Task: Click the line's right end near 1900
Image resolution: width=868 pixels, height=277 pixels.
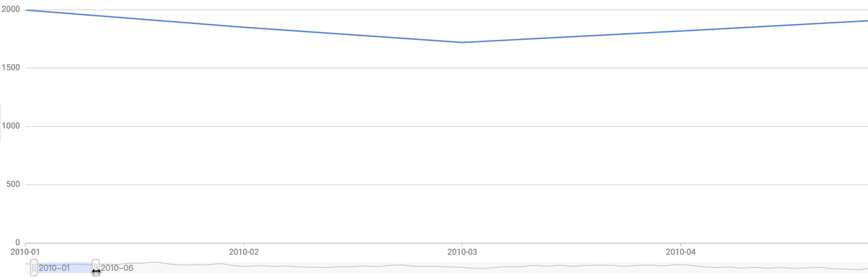Action: pyautogui.click(x=865, y=21)
